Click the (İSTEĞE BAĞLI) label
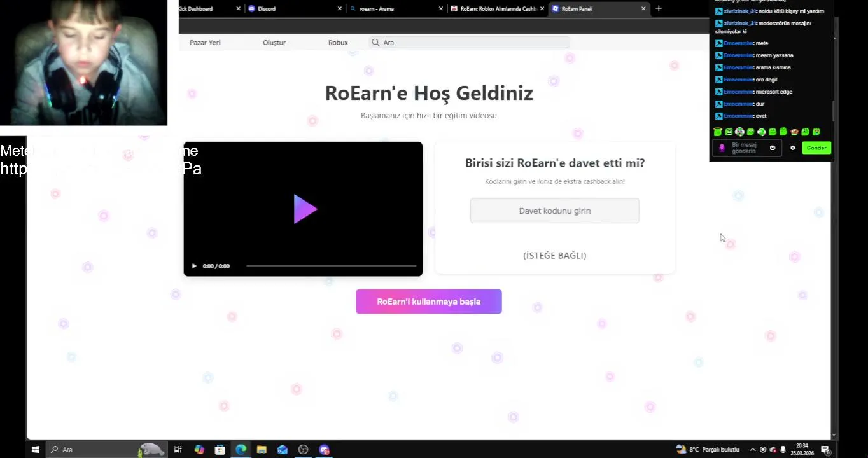Image resolution: width=868 pixels, height=458 pixels. (x=555, y=255)
